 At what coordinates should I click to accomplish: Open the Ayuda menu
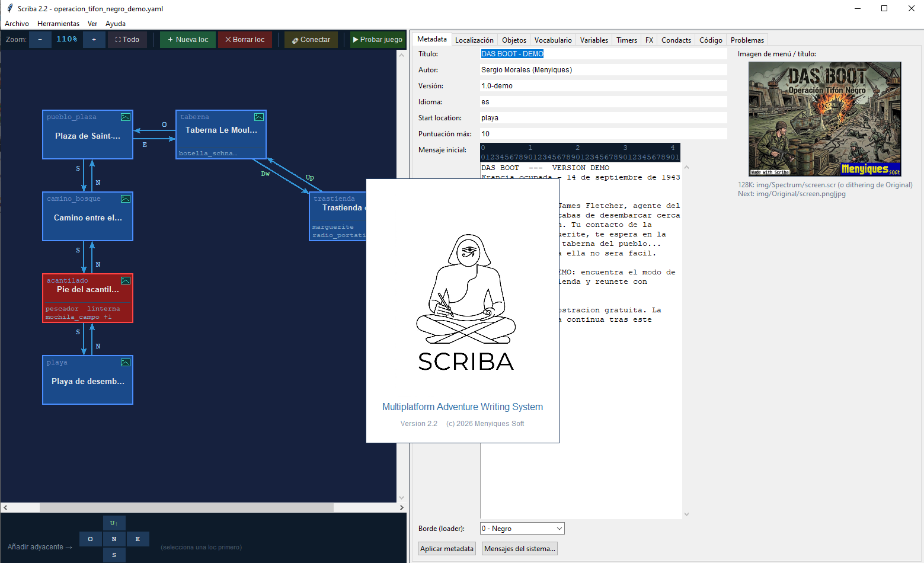(116, 24)
